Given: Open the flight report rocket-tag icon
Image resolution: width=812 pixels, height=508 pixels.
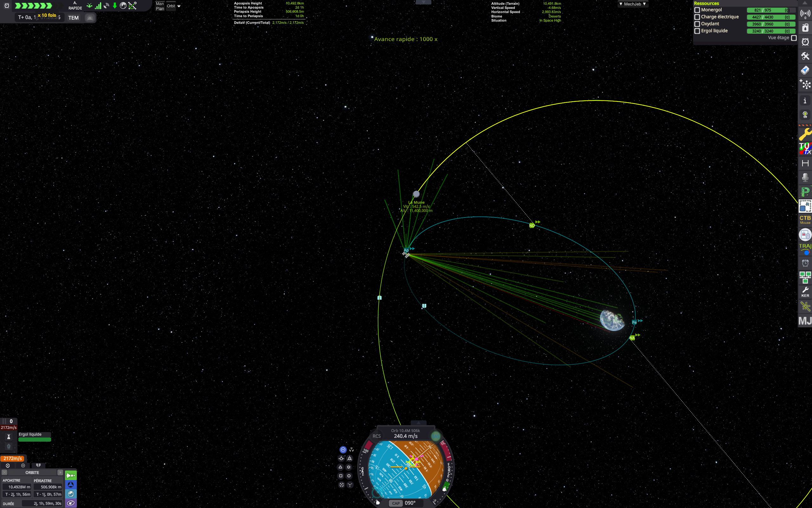Looking at the screenshot, I should tap(805, 70).
